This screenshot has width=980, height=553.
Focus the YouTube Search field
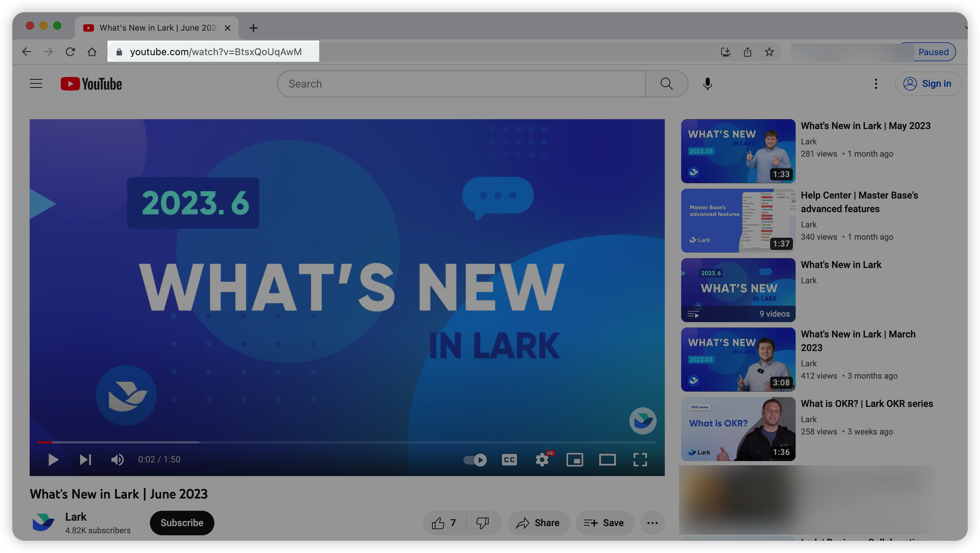[461, 84]
